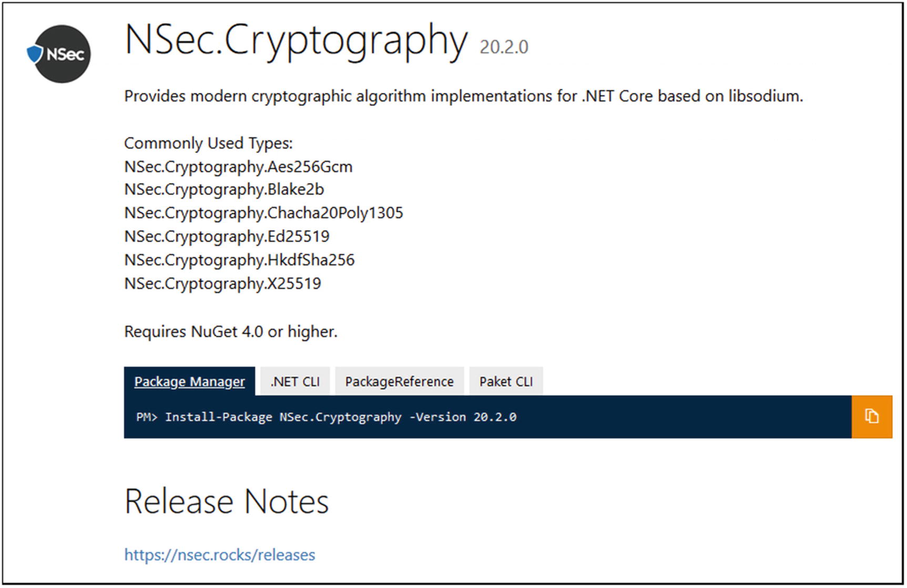Click the package description sentence about libsodium

pos(464,96)
